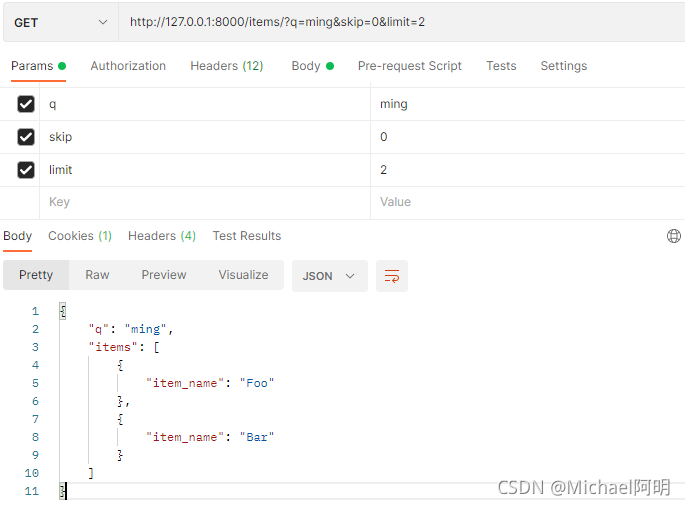Open the response Headers (4) tab
Image resolution: width=685 pixels, height=505 pixels.
162,236
